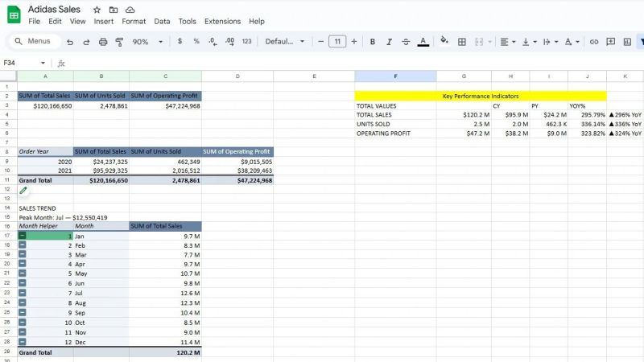
Task: Edit the pivot table with pencil icon
Action: click(x=23, y=190)
